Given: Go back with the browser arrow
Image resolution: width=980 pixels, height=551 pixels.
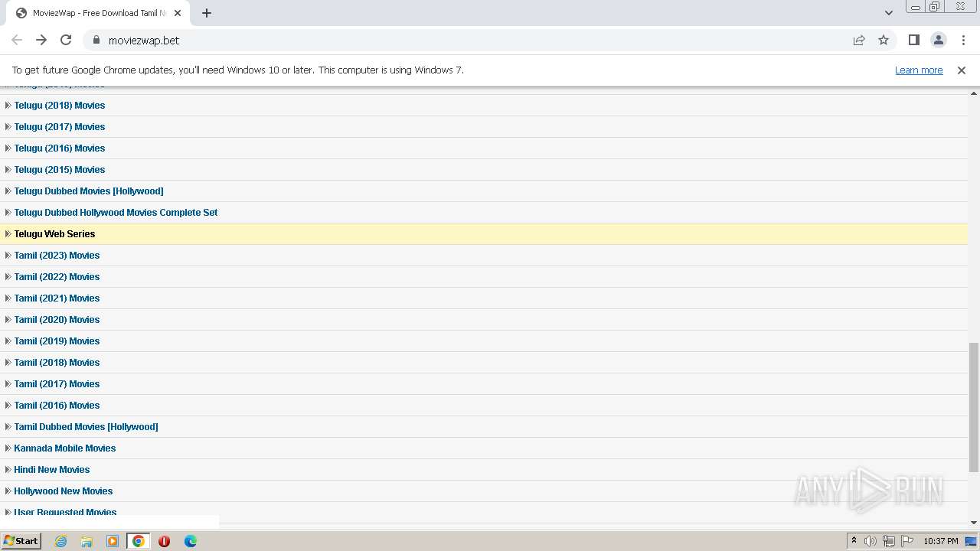Looking at the screenshot, I should pos(17,40).
